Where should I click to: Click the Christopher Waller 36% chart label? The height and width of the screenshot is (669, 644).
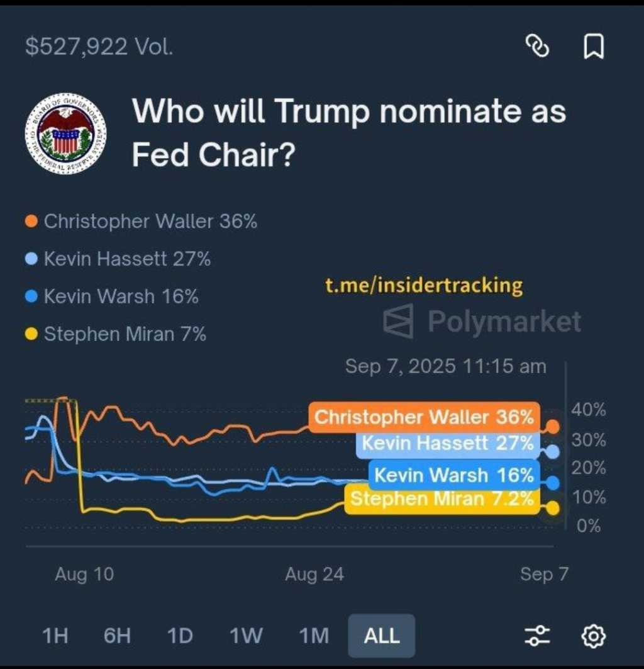tap(424, 417)
